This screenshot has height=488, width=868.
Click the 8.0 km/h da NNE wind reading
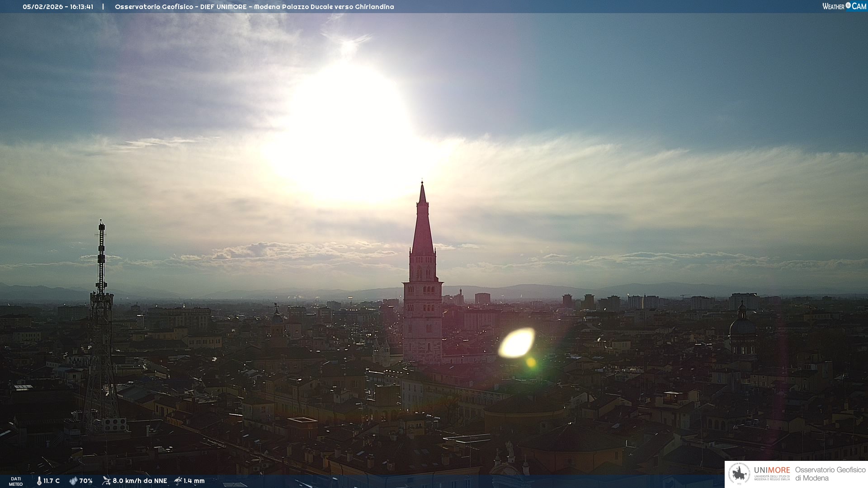(140, 481)
